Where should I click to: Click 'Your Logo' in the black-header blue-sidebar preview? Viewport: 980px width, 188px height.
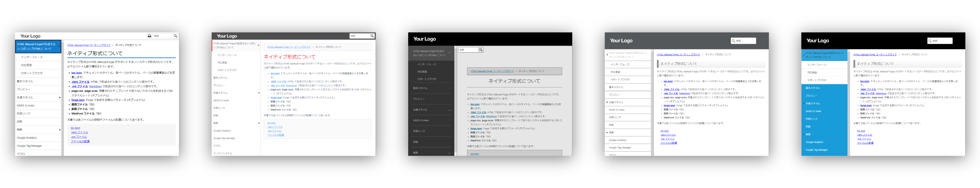[817, 41]
